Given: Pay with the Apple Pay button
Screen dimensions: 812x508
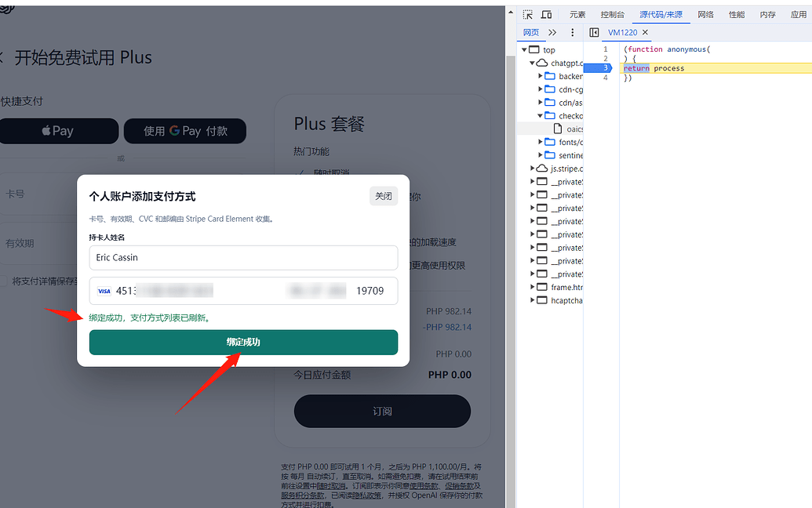Looking at the screenshot, I should pos(58,131).
